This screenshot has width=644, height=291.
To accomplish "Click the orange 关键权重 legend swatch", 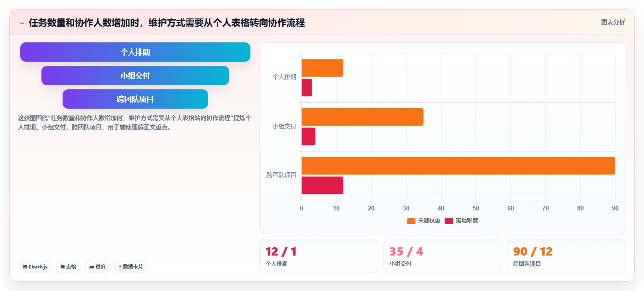I will [411, 221].
